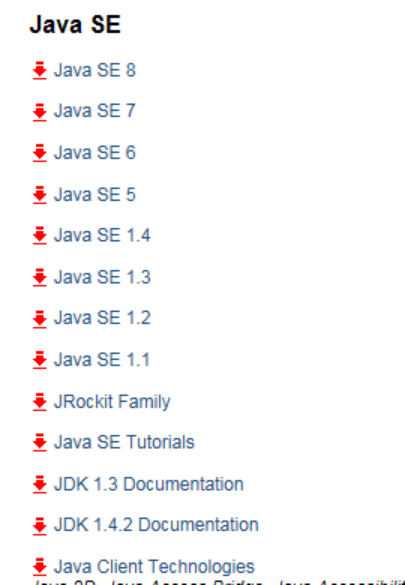Open the Java SE 7 archive link
The height and width of the screenshot is (585, 405).
pyautogui.click(x=95, y=111)
